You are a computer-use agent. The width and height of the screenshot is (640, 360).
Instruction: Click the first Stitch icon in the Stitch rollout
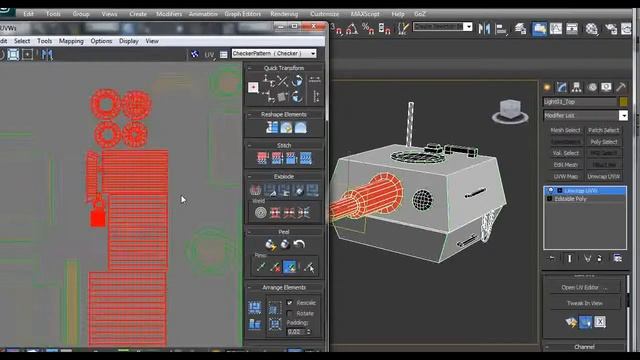point(263,158)
